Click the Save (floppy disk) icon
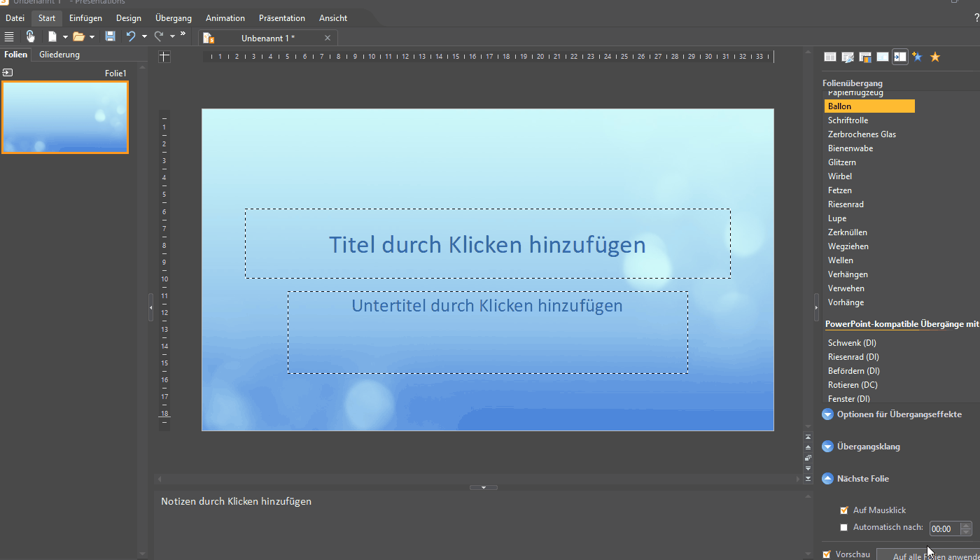 (x=110, y=36)
